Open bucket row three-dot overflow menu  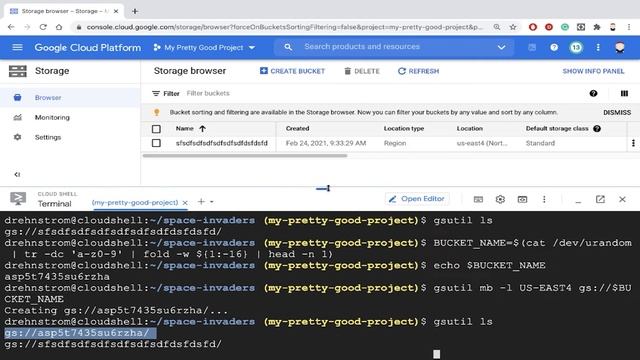pyautogui.click(x=633, y=143)
